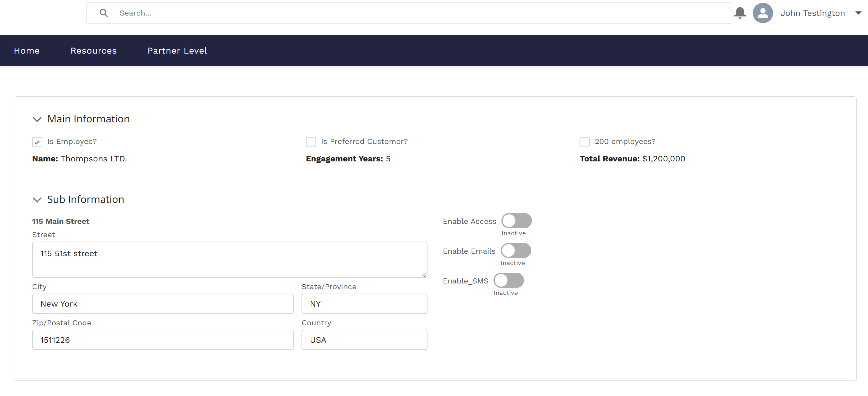The height and width of the screenshot is (396, 868).
Task: Open the notifications bell
Action: click(x=740, y=13)
